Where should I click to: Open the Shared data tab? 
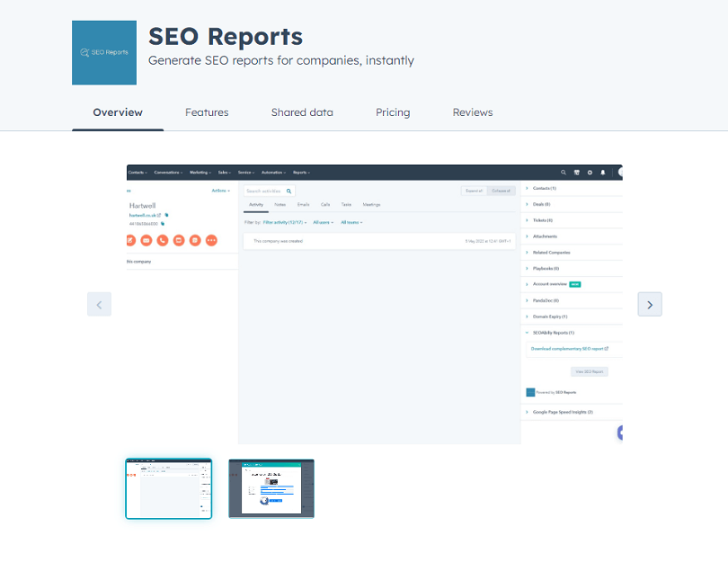point(302,112)
